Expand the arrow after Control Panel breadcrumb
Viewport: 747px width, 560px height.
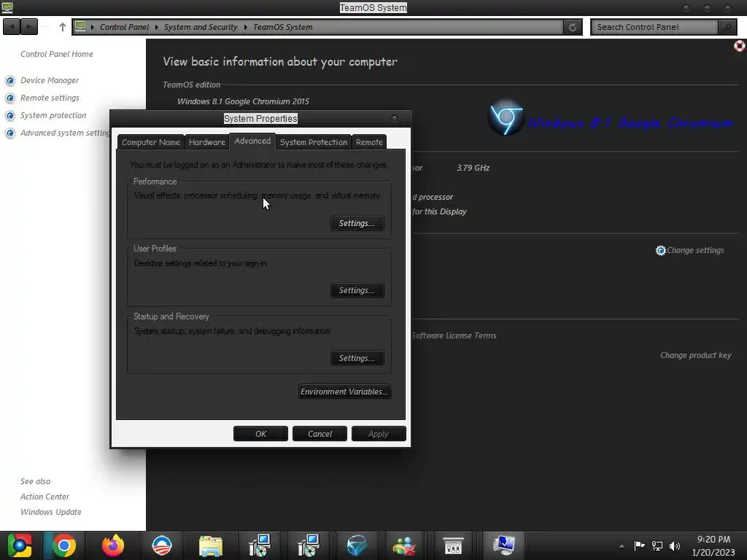click(x=156, y=27)
